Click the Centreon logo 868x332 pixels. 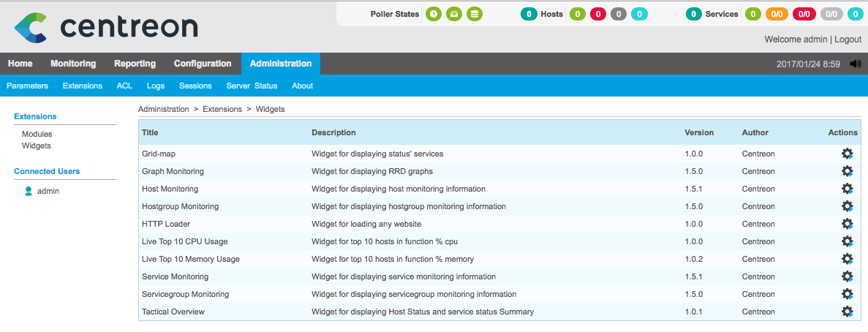pos(106,26)
